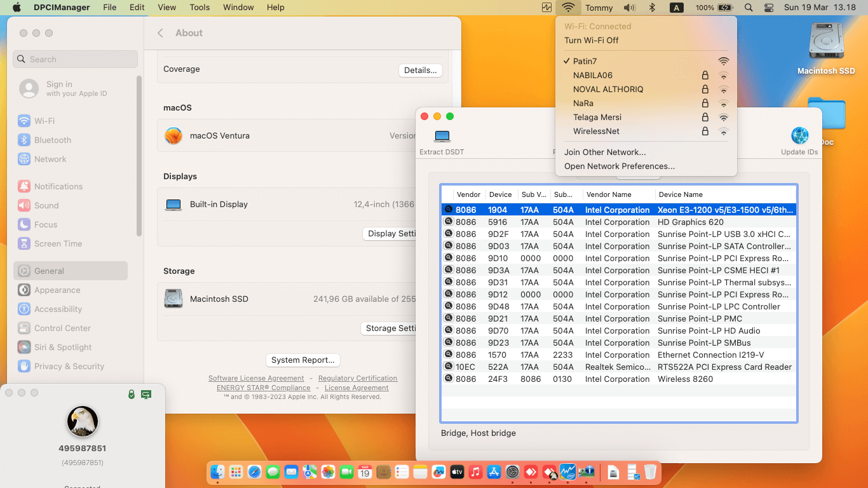Click the System Report... button
Screen dimensions: 868x488
point(302,360)
